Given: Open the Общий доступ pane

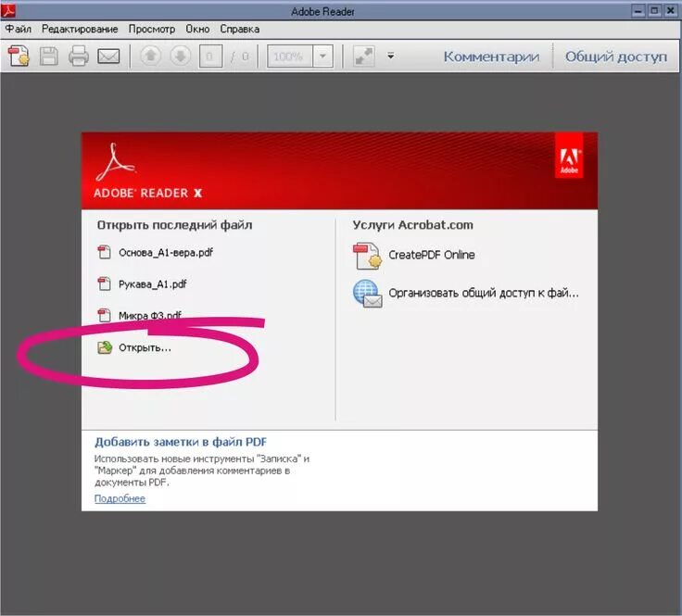Looking at the screenshot, I should [x=616, y=57].
